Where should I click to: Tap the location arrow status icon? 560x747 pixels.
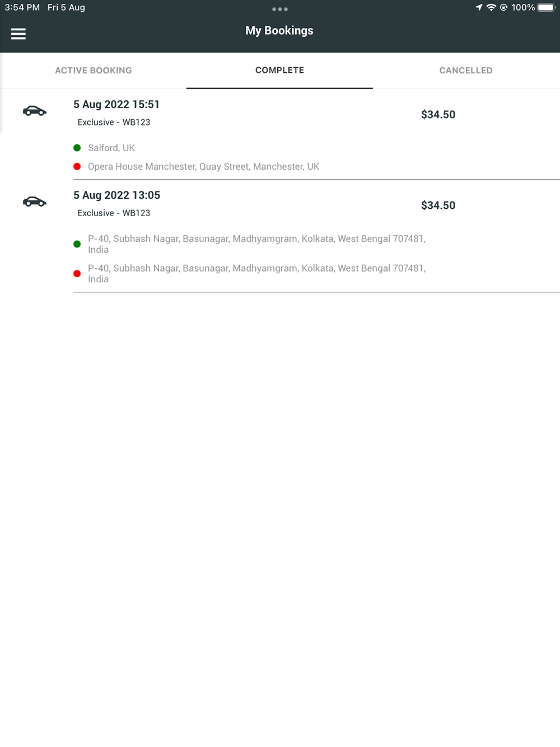point(479,7)
